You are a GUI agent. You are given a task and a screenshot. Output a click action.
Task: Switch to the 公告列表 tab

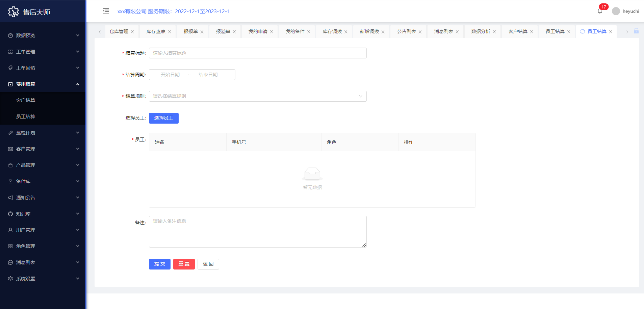(406, 31)
